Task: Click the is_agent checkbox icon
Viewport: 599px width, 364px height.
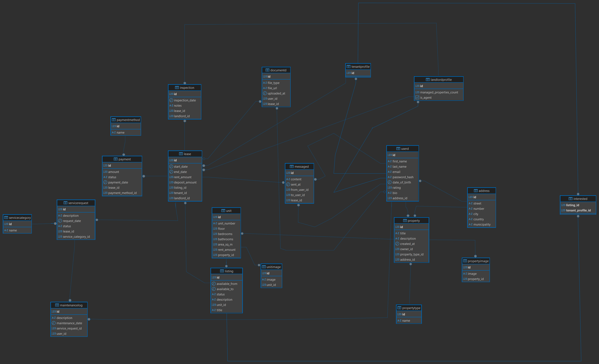Action: (417, 98)
